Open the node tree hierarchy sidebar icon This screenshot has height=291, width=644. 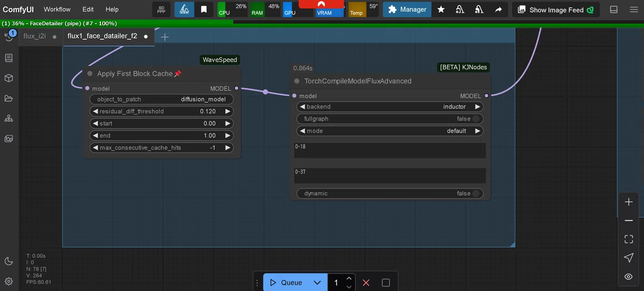tap(9, 118)
